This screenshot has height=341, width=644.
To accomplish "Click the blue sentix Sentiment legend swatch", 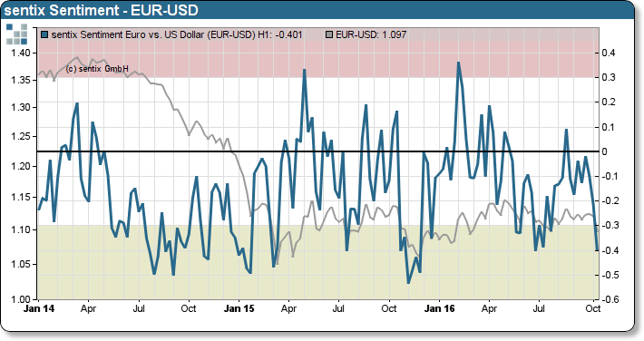I will coord(44,35).
